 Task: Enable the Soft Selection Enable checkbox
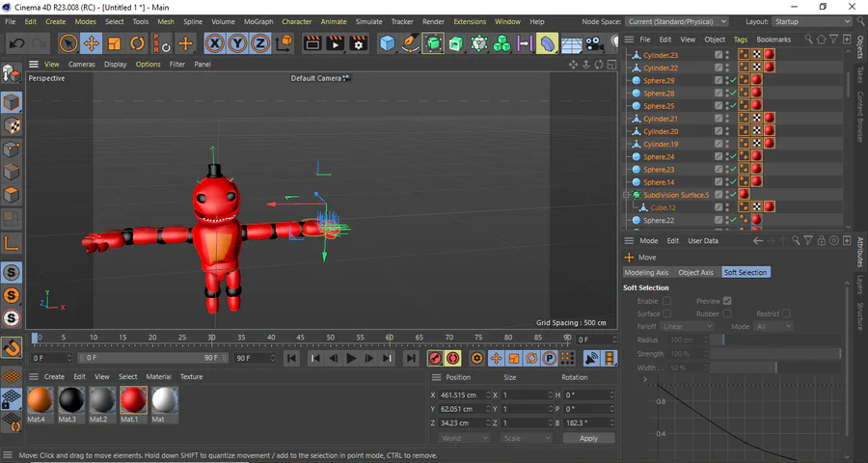[666, 301]
